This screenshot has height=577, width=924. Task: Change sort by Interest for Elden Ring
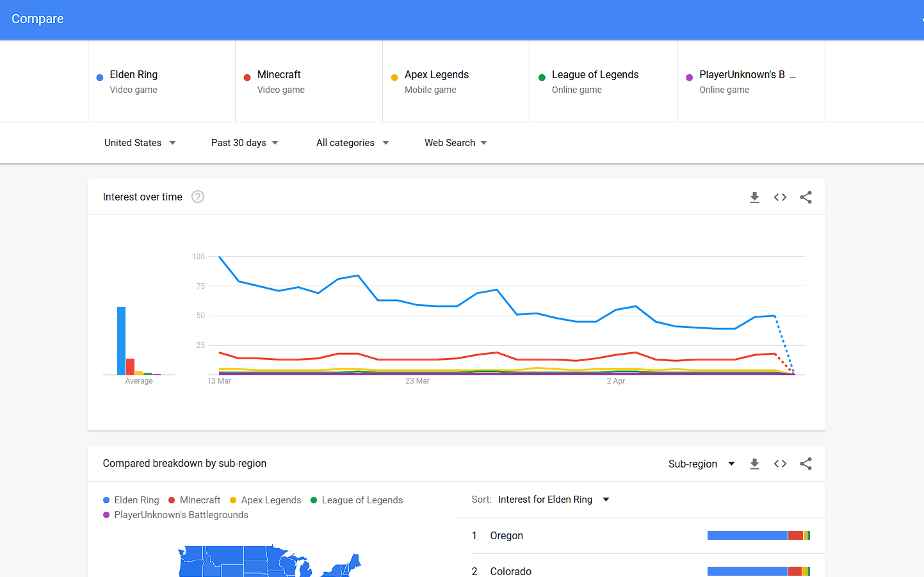click(x=554, y=500)
